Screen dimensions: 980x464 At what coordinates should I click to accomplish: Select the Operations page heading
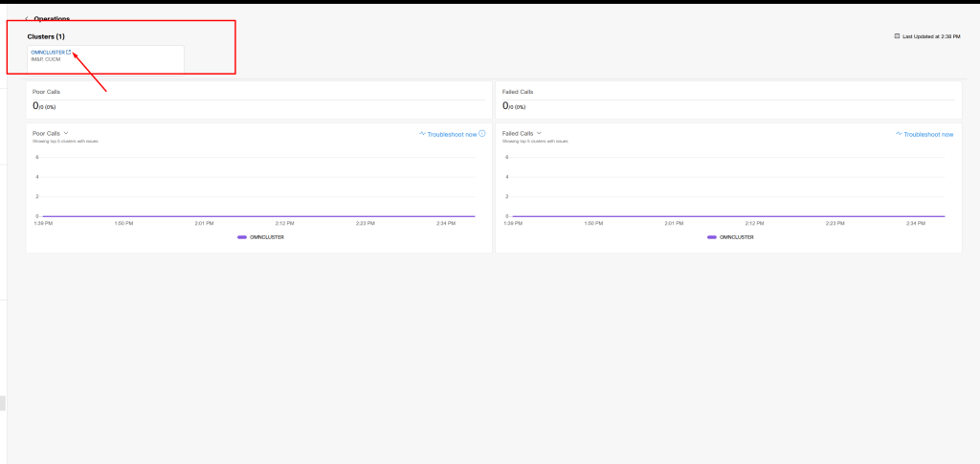point(52,19)
